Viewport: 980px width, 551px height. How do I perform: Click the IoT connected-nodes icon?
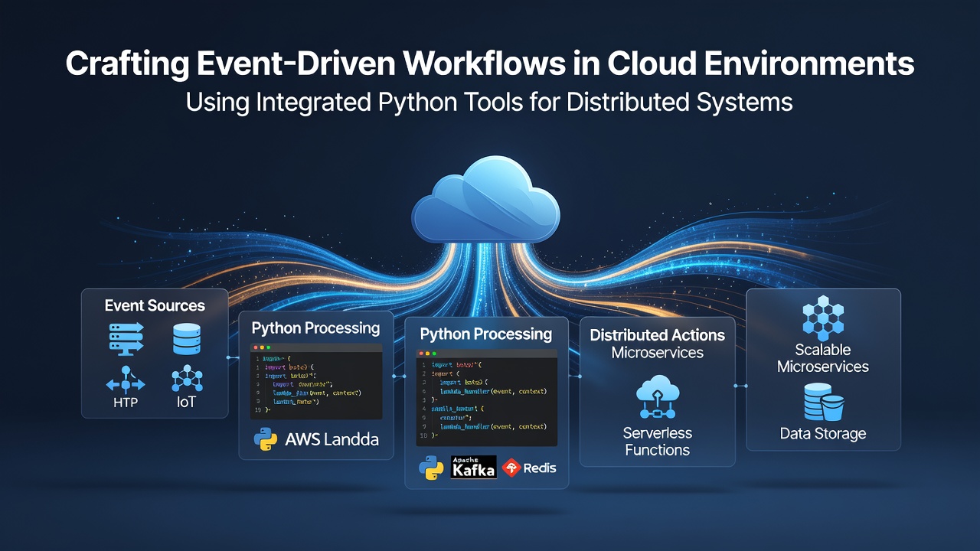pos(187,378)
